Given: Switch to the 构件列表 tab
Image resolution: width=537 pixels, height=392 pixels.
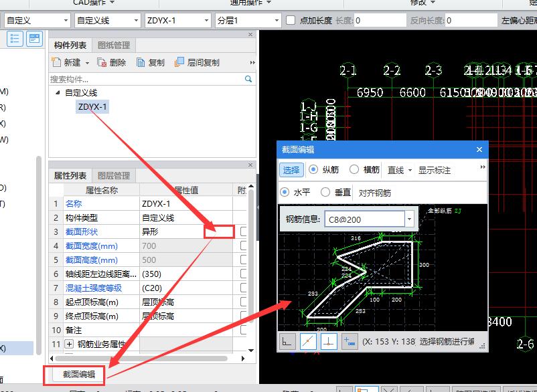Looking at the screenshot, I should coord(70,45).
